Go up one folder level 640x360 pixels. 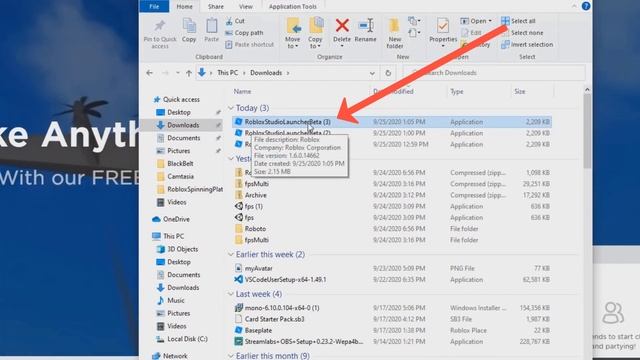point(189,73)
